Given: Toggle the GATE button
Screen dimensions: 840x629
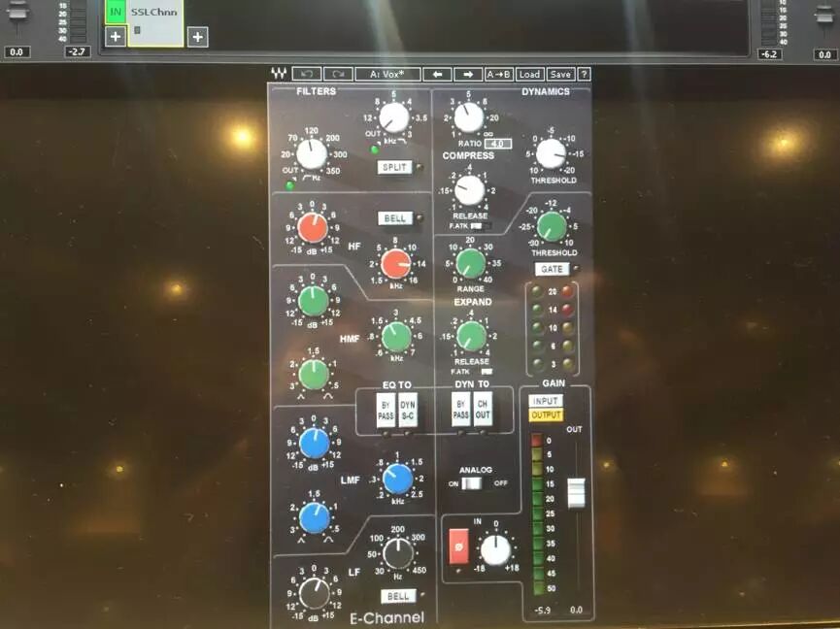Looking at the screenshot, I should coord(552,269).
